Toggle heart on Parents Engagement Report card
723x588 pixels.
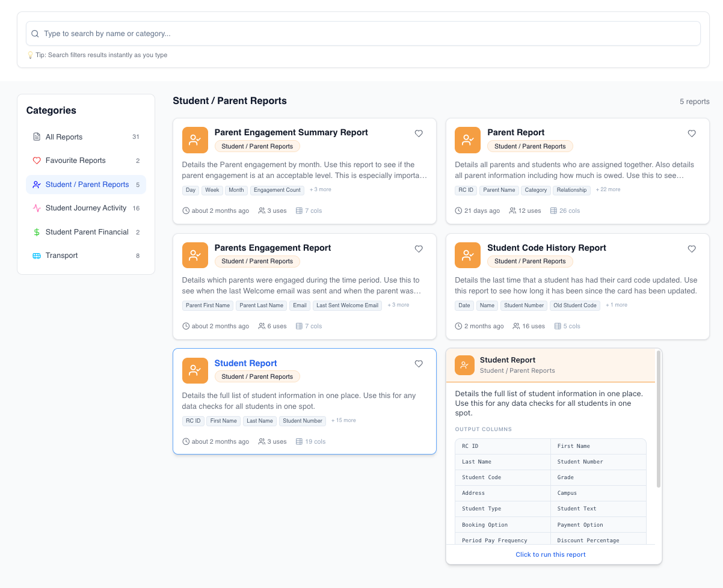(419, 249)
